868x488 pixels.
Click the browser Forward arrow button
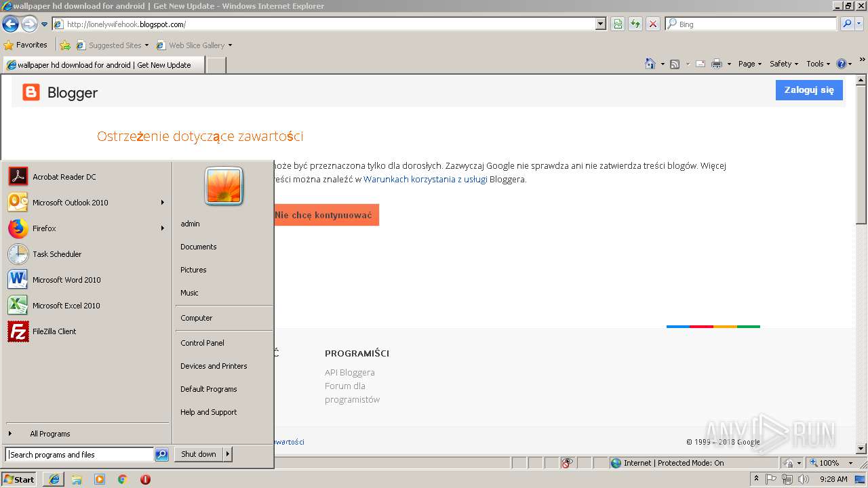coord(29,24)
